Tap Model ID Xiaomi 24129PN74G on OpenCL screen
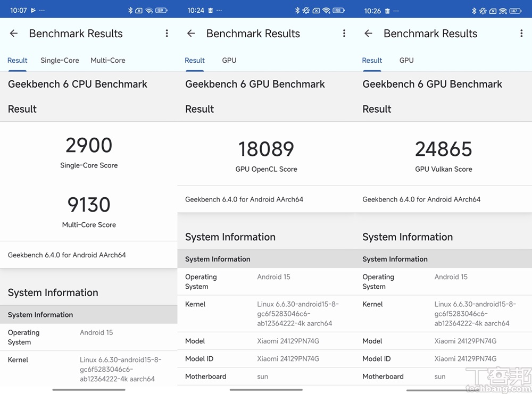This screenshot has height=394, width=532. 288,358
